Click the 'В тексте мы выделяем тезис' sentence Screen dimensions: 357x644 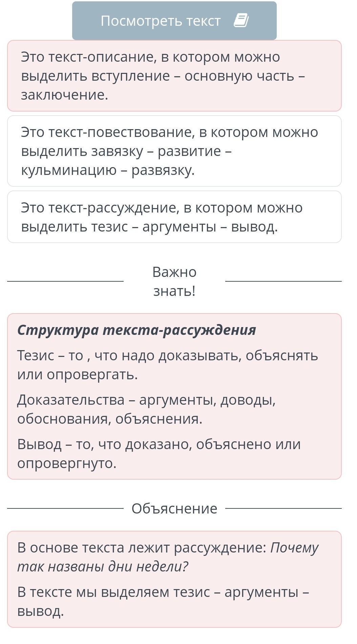(163, 601)
